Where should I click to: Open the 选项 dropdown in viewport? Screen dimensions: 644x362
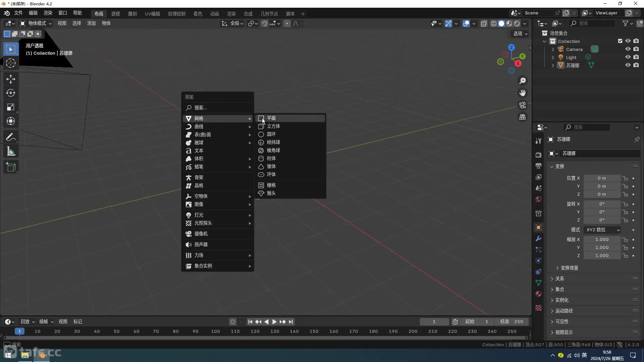pos(520,34)
